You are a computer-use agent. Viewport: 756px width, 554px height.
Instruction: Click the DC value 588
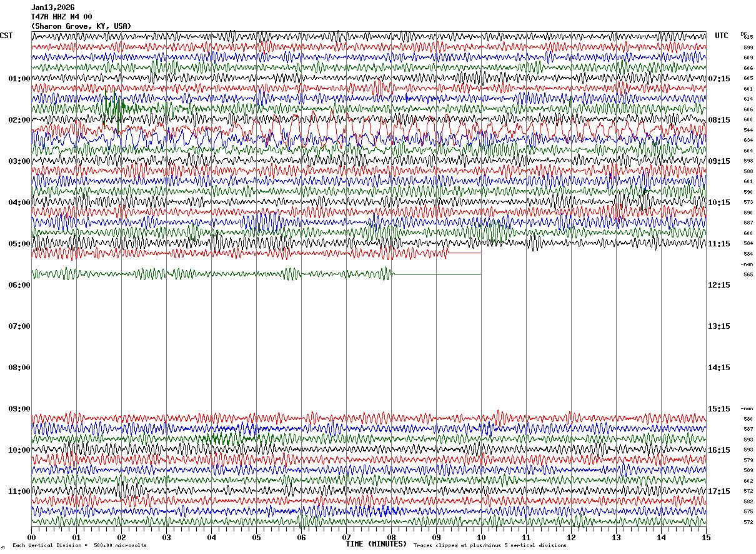click(x=748, y=171)
